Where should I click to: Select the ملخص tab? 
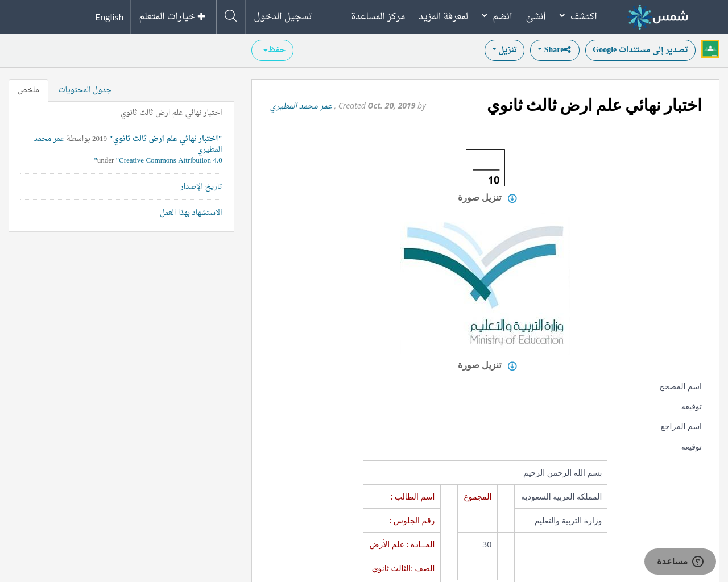[28, 89]
